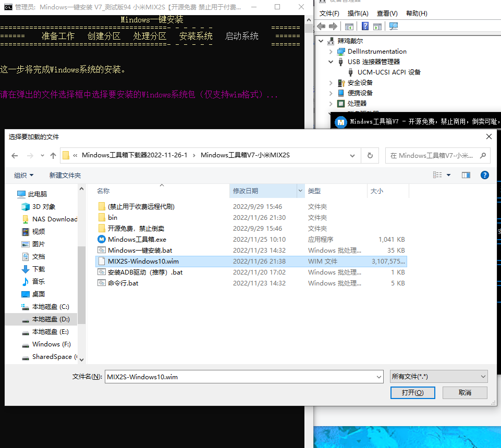Select the Mindows工具箱.exe file

click(x=137, y=240)
